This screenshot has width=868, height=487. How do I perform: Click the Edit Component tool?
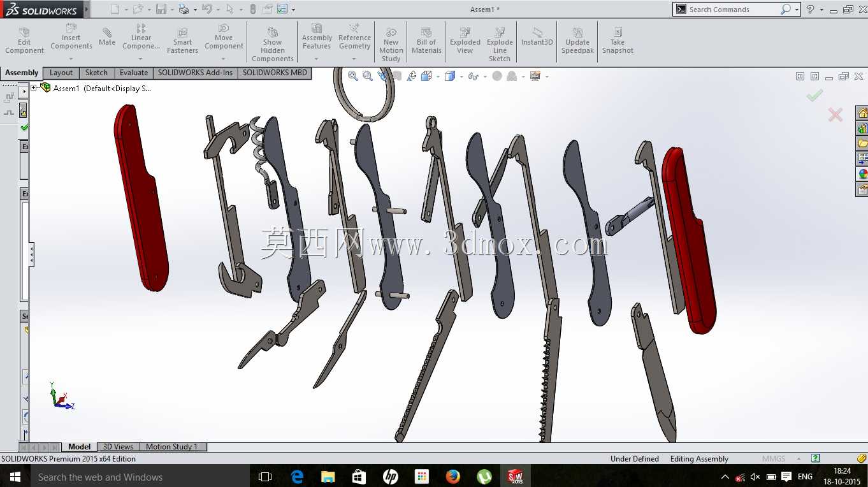pos(24,41)
